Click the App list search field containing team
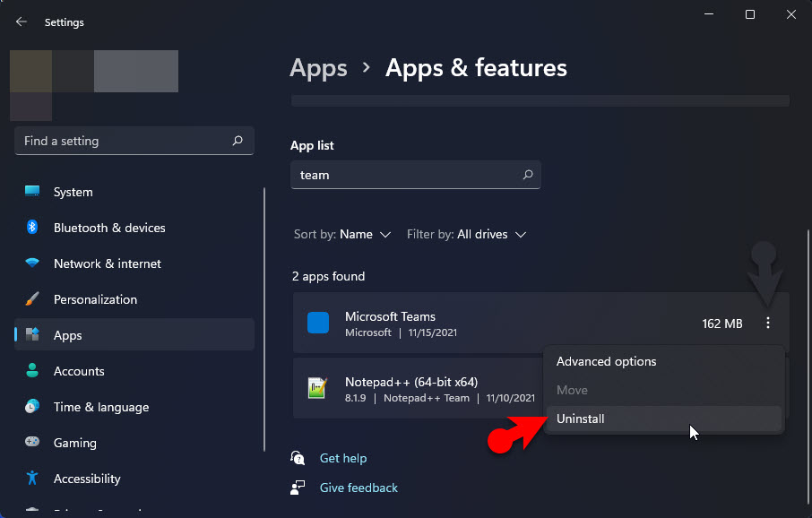Screen dimensions: 812x518 click(415, 175)
